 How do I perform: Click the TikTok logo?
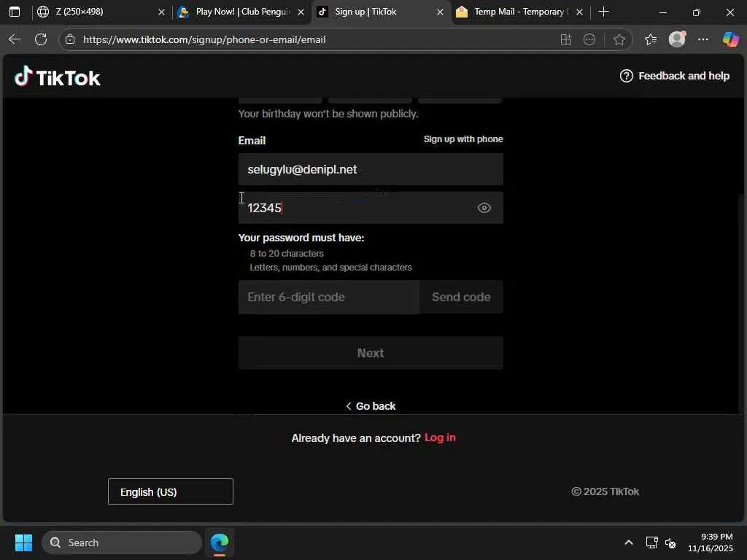pyautogui.click(x=58, y=77)
